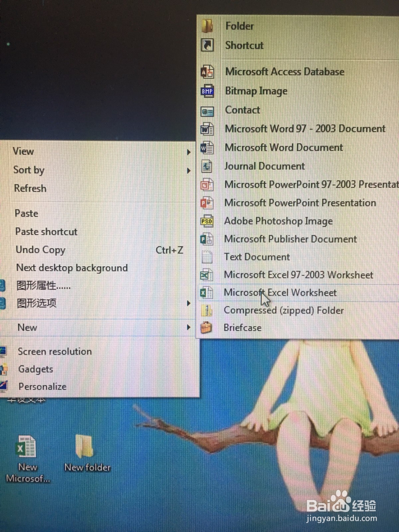Open the Personalize menu entry

(x=42, y=386)
